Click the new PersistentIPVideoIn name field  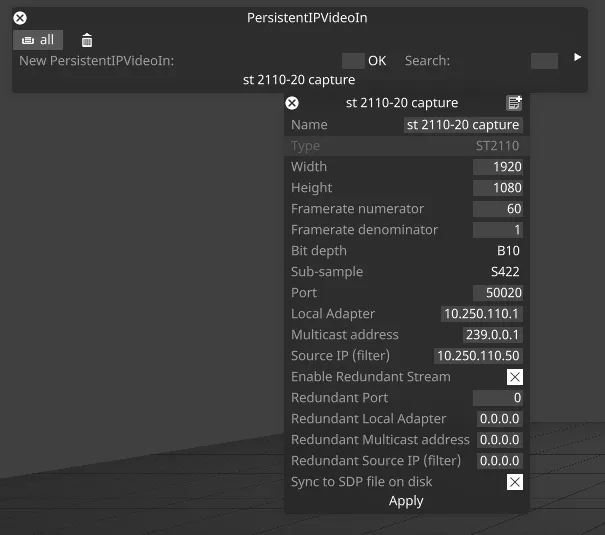353,61
